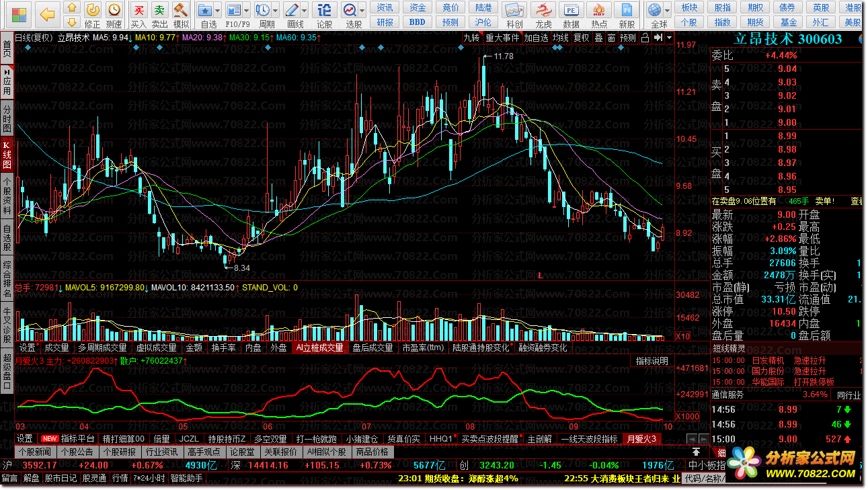Toggle 均线 moving averages display
Viewport: 868px width, 490px height.
tap(561, 38)
